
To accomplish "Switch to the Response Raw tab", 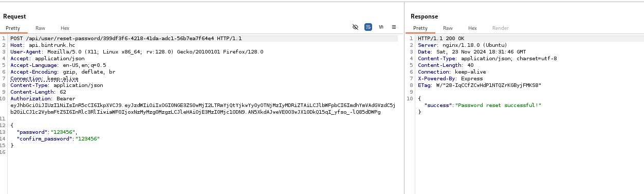I will click(x=448, y=28).
